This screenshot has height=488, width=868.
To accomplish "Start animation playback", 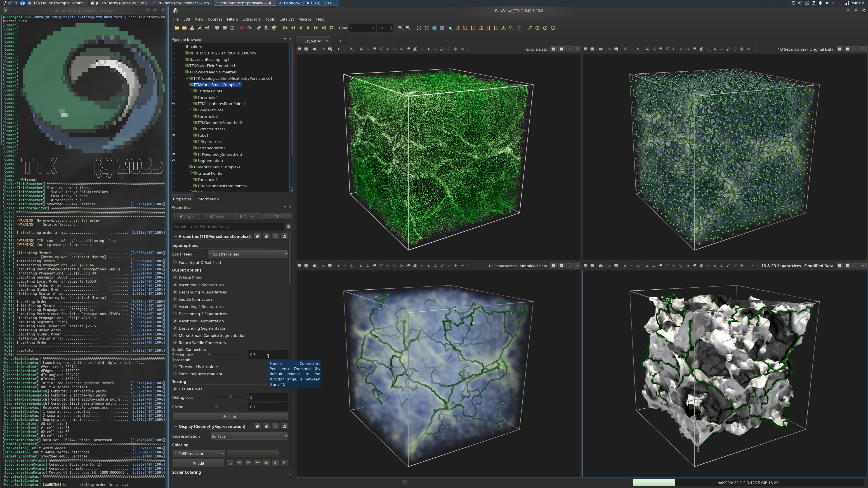I will (308, 28).
